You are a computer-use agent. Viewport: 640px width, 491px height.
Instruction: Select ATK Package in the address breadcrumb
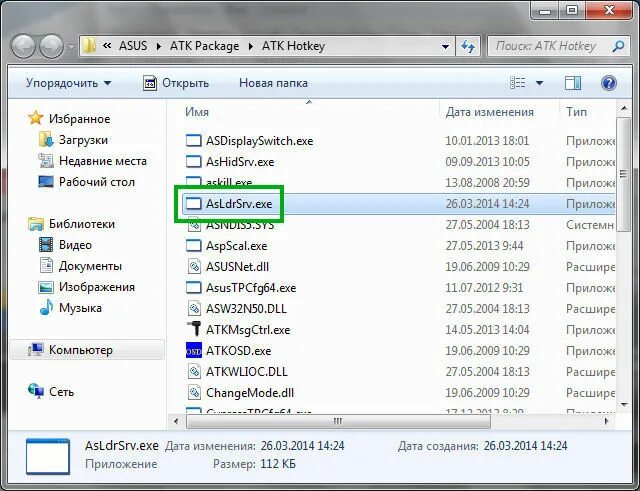pyautogui.click(x=204, y=46)
